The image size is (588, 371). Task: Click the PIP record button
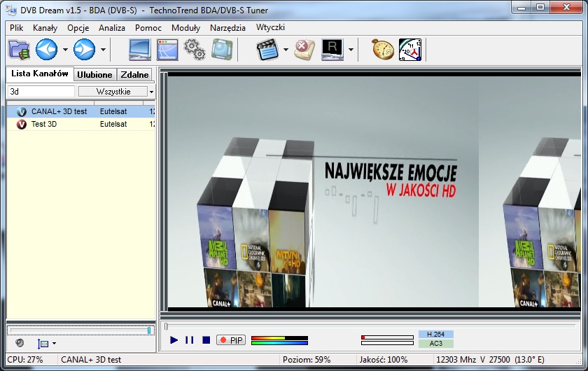click(x=231, y=340)
